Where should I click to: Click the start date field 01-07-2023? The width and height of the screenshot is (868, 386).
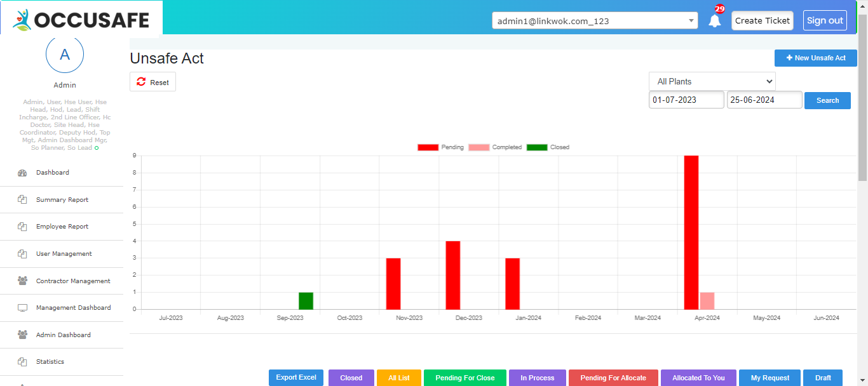tap(686, 100)
